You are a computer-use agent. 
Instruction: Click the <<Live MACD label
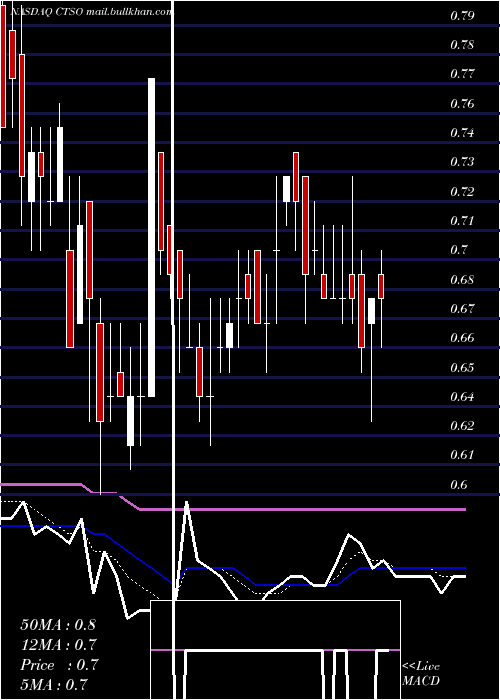point(421,674)
